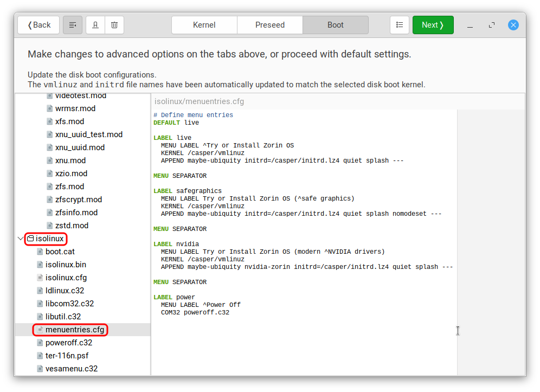Click the file list toolbar icon beside Back
540x392 pixels.
[72, 24]
